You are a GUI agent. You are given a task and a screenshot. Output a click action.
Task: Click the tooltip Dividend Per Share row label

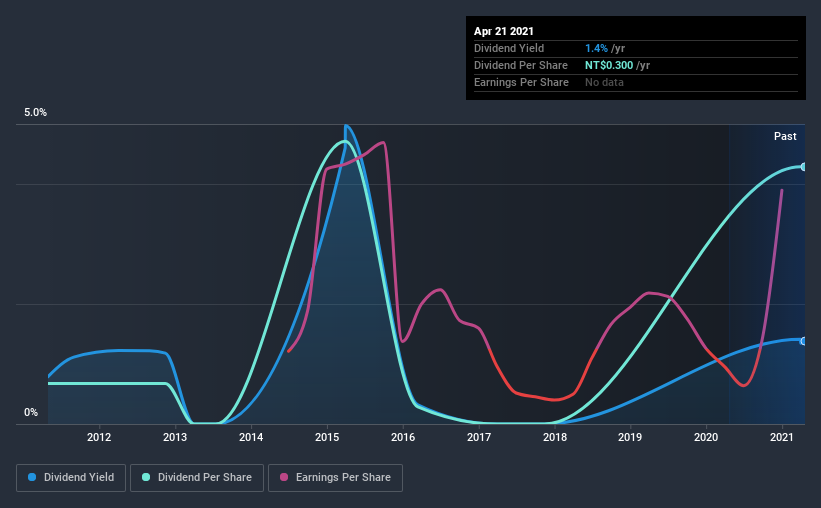click(x=520, y=65)
